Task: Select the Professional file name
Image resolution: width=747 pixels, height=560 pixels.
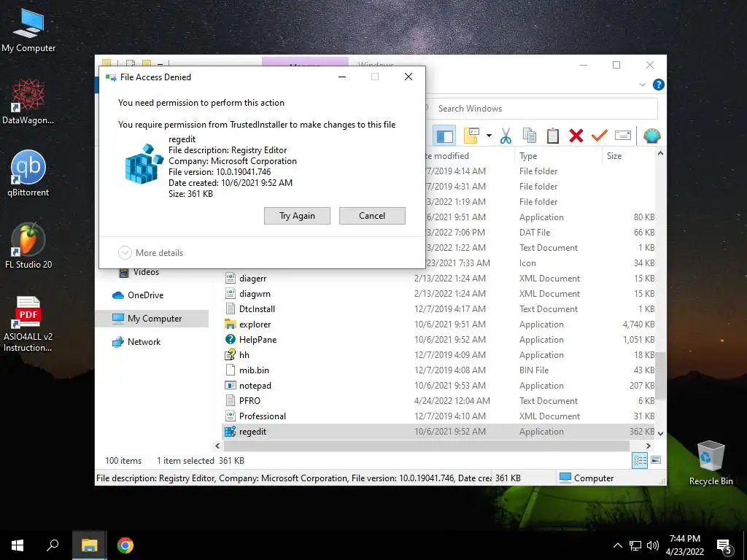Action: coord(263,416)
